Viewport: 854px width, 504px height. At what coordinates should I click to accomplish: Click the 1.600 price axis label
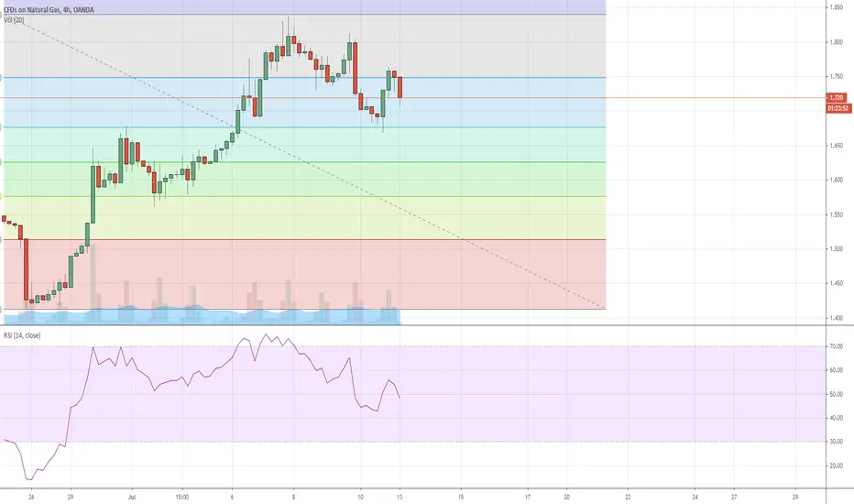[836, 180]
